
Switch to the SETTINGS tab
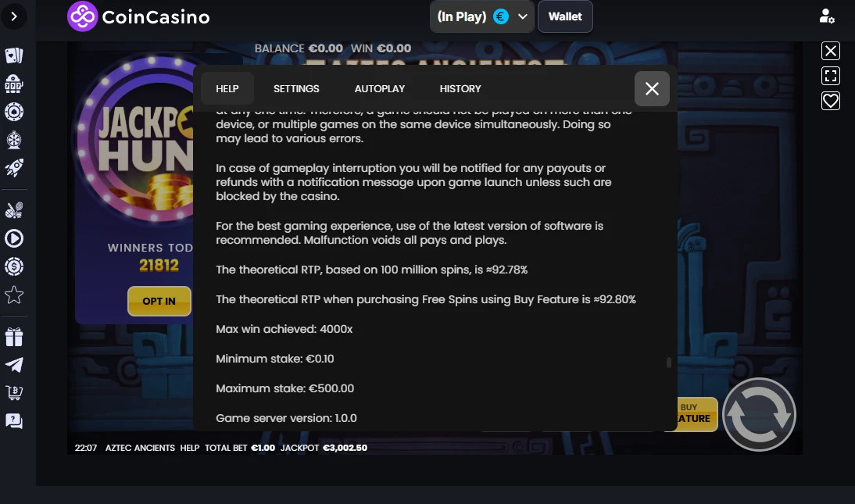coord(296,88)
